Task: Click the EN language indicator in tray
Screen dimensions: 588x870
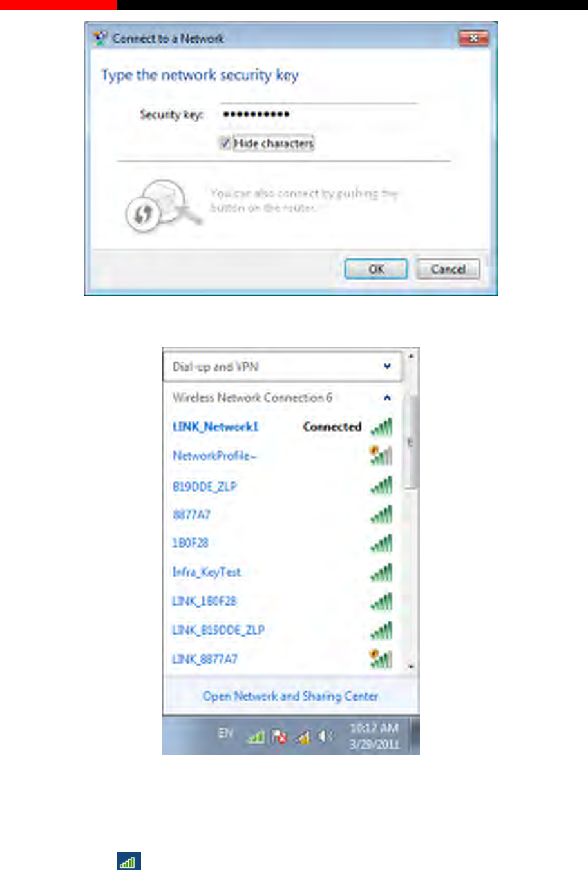Action: tap(225, 733)
